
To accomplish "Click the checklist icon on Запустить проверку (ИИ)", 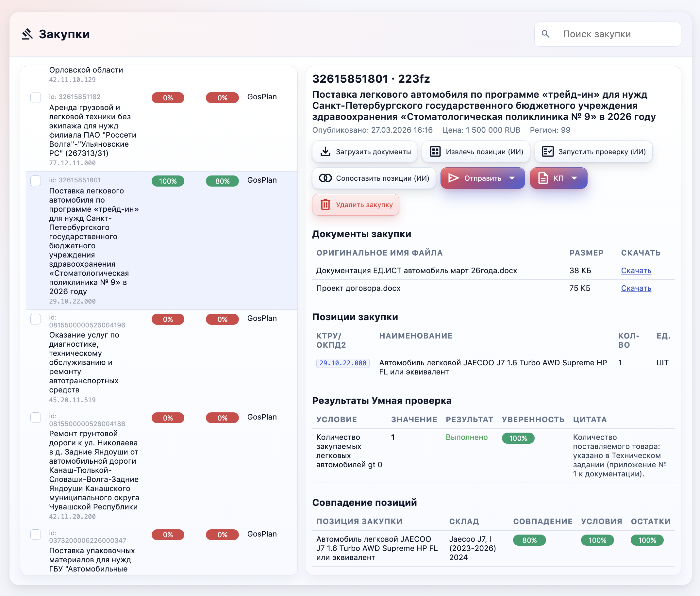I will pyautogui.click(x=547, y=151).
